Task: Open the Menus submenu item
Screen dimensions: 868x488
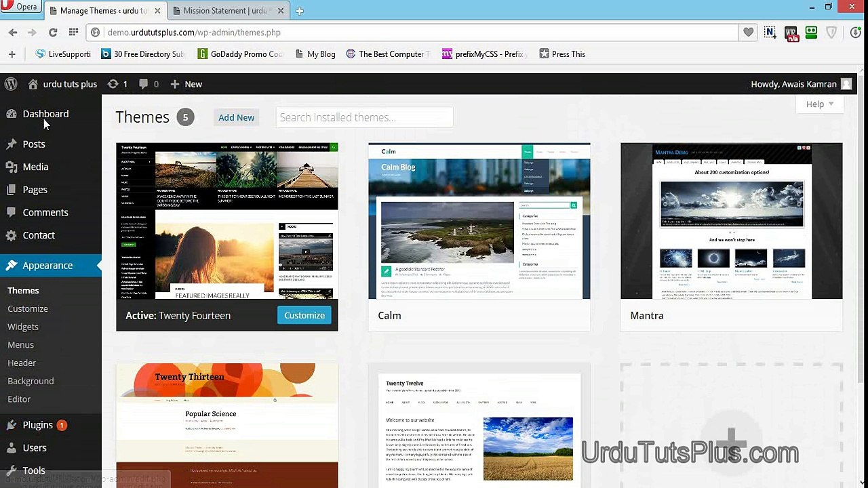Action: pyautogui.click(x=20, y=345)
